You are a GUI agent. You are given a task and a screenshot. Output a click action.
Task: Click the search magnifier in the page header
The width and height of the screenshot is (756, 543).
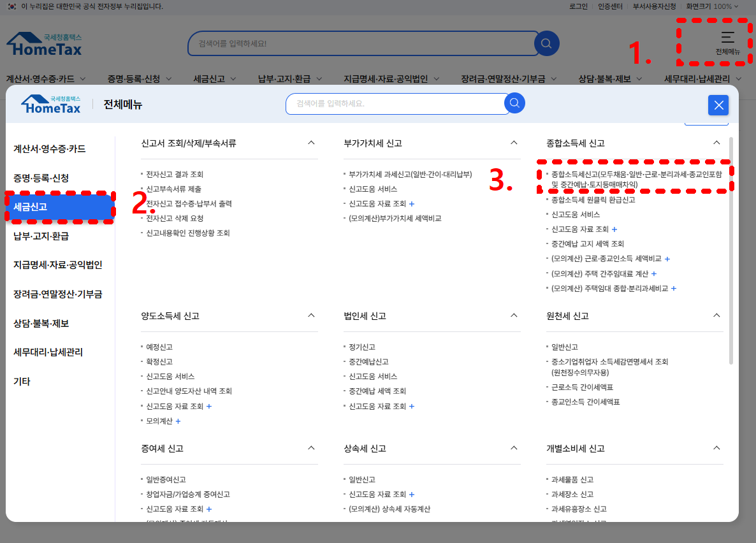[546, 43]
